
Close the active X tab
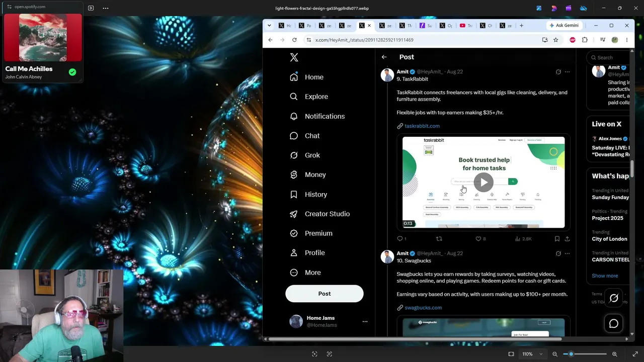(369, 26)
